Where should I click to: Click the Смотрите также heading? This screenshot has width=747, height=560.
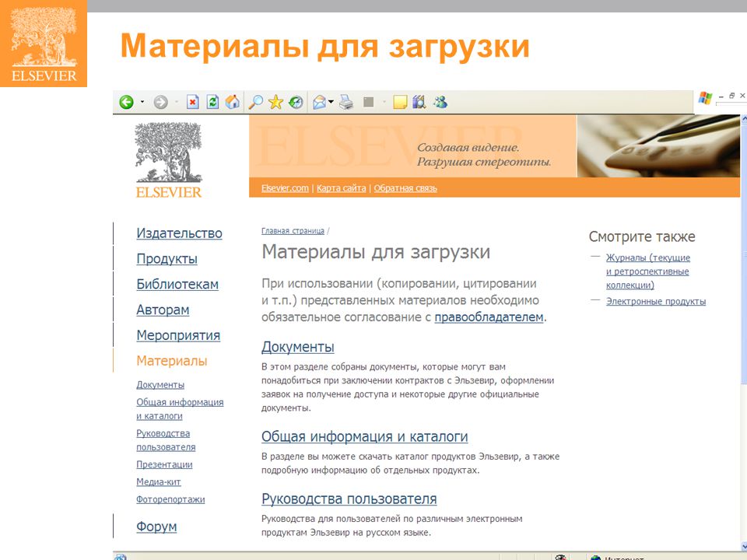642,236
